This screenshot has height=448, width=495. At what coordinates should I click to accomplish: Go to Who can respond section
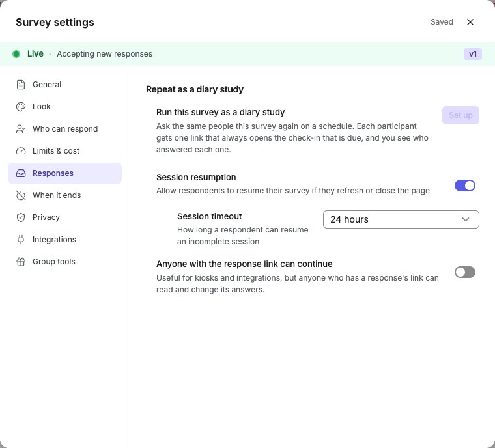tap(64, 129)
